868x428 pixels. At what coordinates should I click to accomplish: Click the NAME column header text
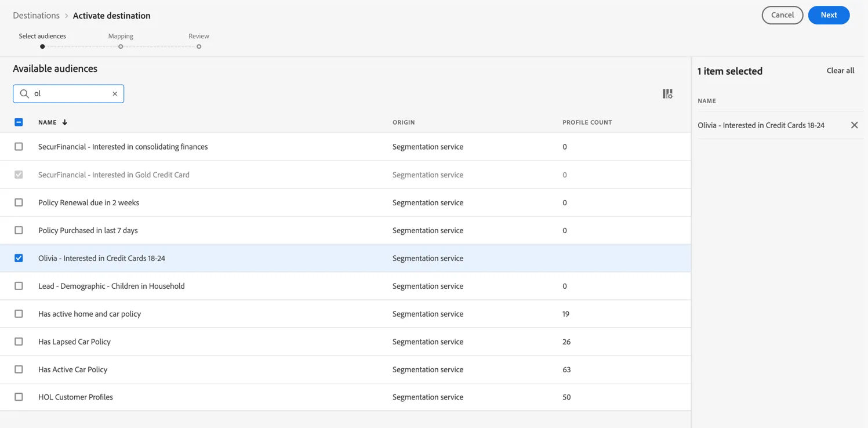pos(48,122)
